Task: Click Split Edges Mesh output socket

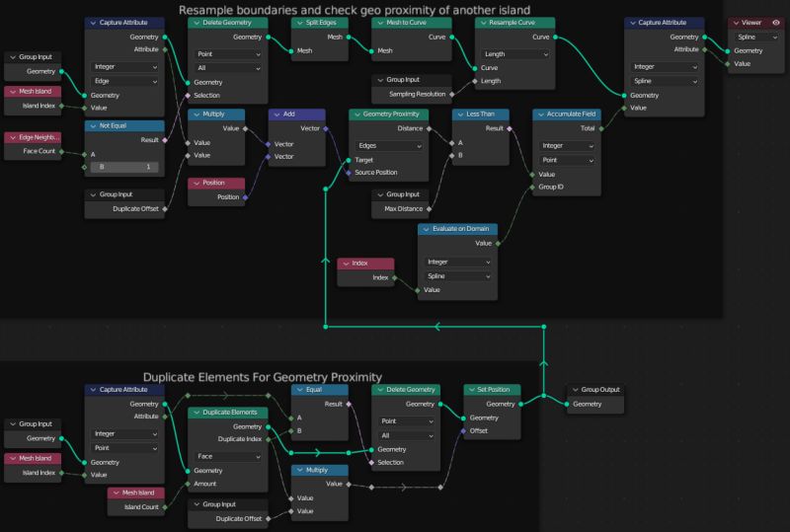Action: 349,38
